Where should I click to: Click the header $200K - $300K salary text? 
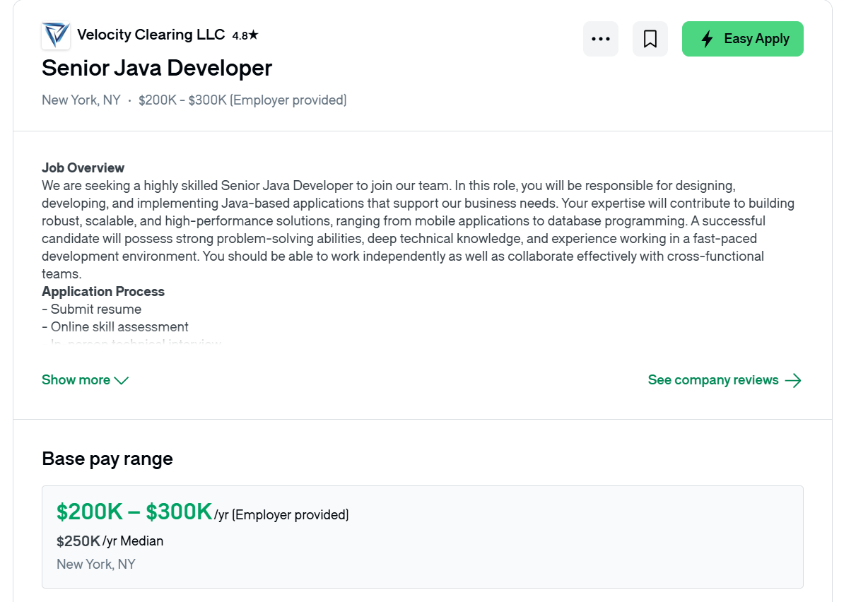pyautogui.click(x=182, y=100)
